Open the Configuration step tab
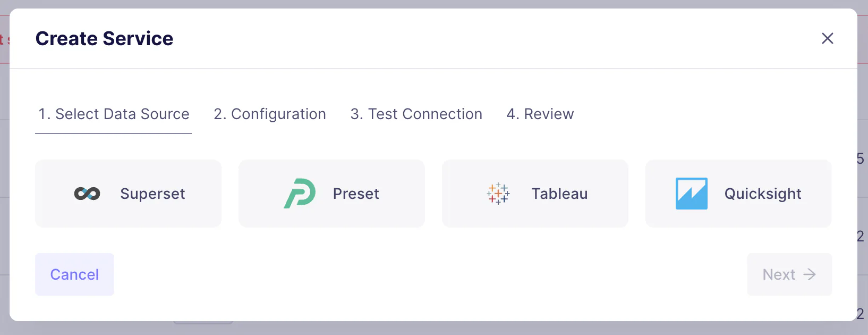The width and height of the screenshot is (868, 335). pos(270,114)
